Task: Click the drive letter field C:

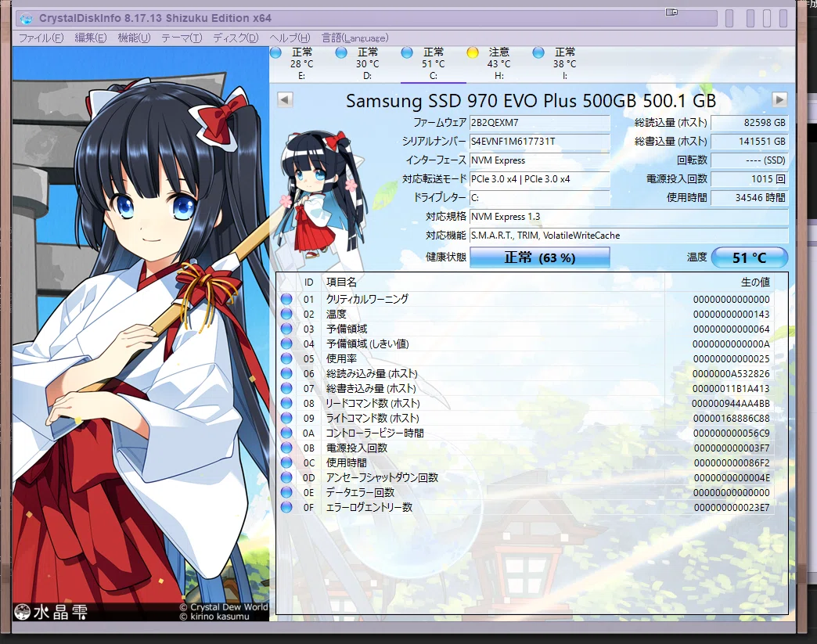Action: [x=540, y=197]
